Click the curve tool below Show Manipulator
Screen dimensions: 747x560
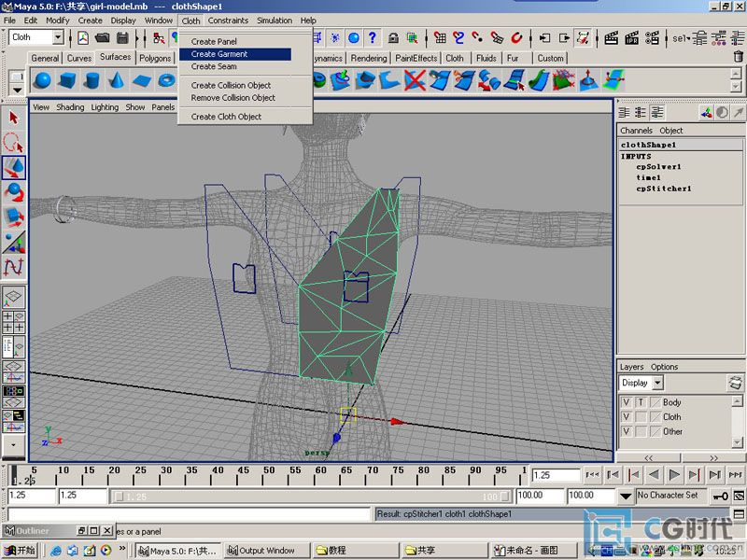13,267
